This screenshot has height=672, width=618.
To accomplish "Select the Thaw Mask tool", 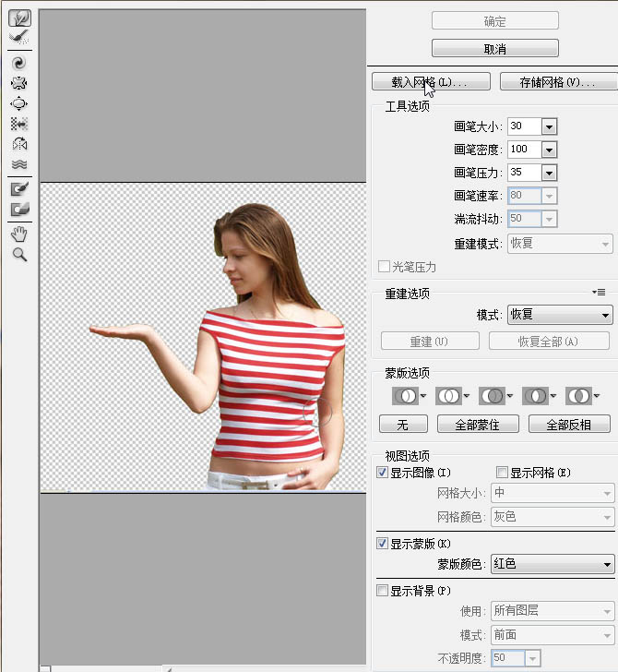I will pos(19,210).
